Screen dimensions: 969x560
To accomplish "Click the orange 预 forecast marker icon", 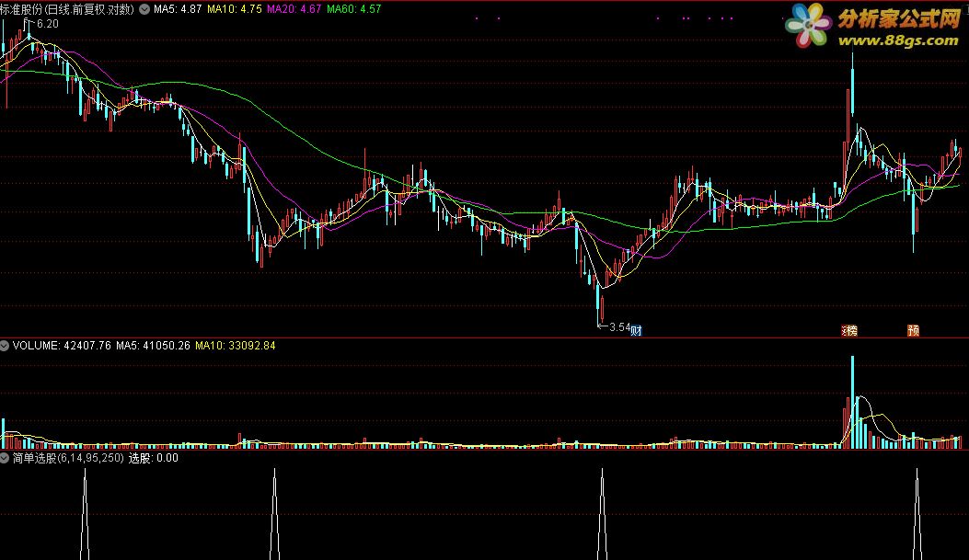I will click(x=914, y=331).
